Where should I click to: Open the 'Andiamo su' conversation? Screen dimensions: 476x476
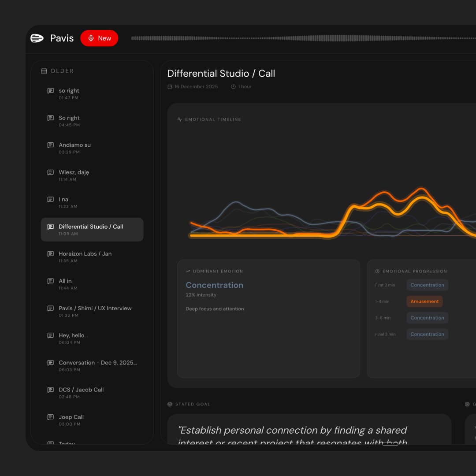click(x=92, y=148)
